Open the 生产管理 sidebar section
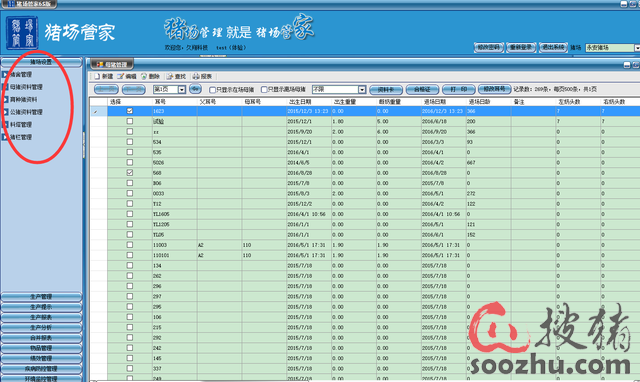640x382 pixels. (x=41, y=297)
